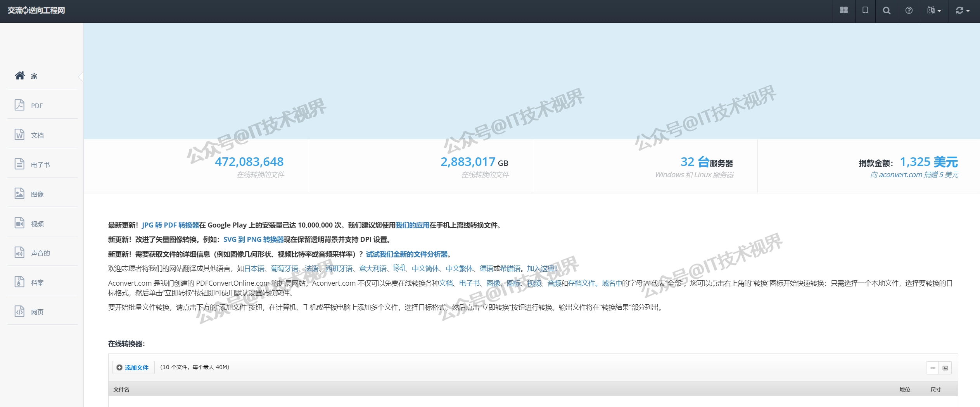The height and width of the screenshot is (407, 980).
Task: Click the 意大利语 language link
Action: (373, 269)
